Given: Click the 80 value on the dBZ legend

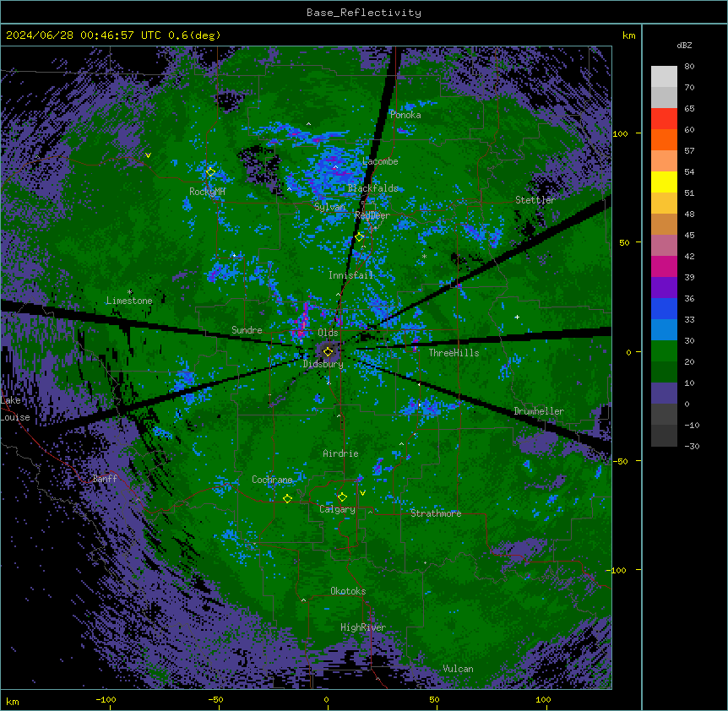Looking at the screenshot, I should pyautogui.click(x=689, y=67).
